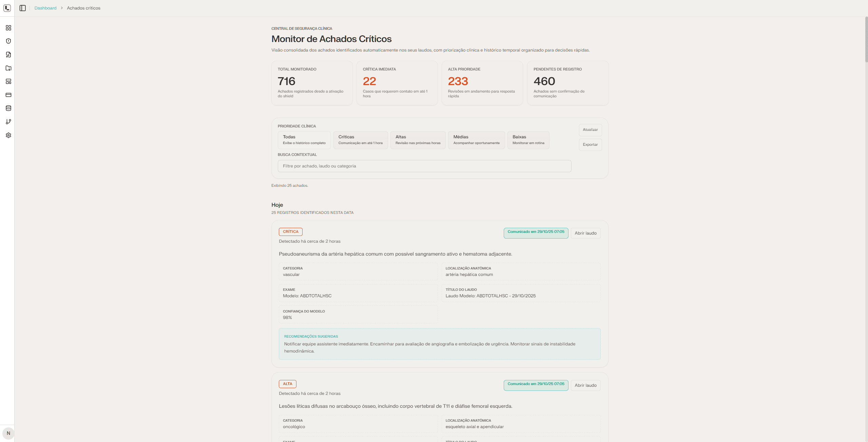Select the Todas priority filter
This screenshot has height=442, width=868.
pos(304,140)
